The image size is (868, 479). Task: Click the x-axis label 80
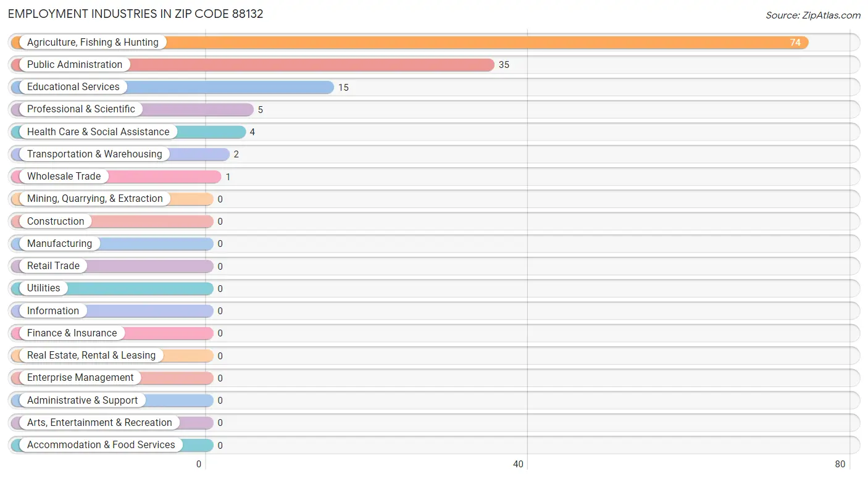point(840,464)
